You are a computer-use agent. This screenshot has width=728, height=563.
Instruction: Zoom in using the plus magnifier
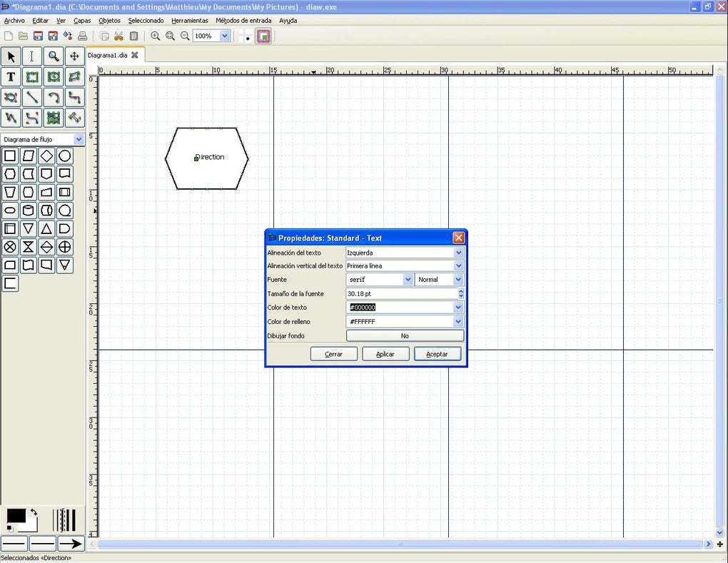tap(156, 36)
